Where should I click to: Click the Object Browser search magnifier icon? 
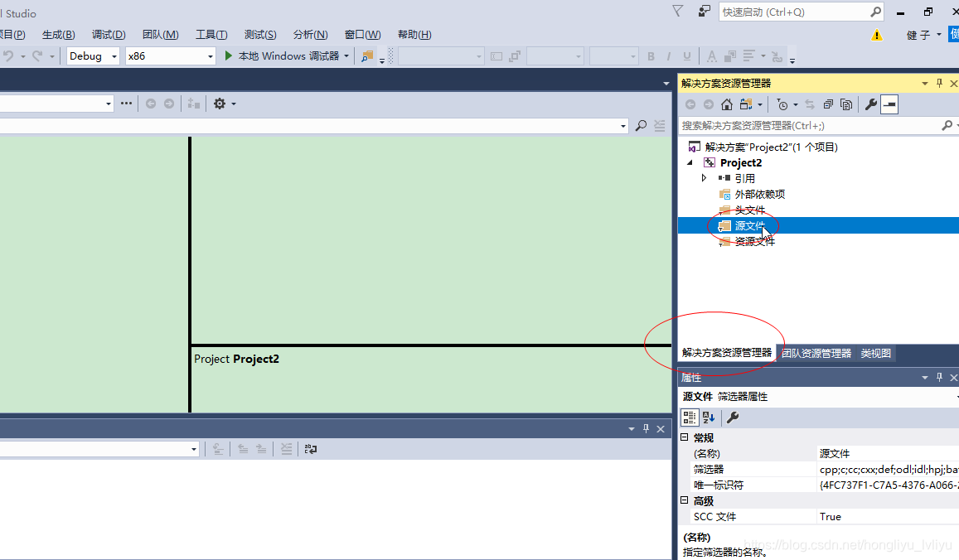641,125
